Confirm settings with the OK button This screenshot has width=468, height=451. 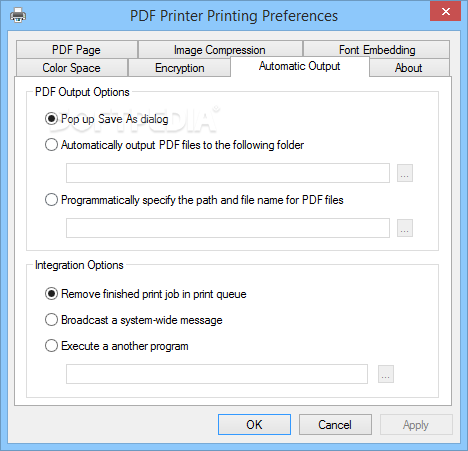click(x=254, y=425)
